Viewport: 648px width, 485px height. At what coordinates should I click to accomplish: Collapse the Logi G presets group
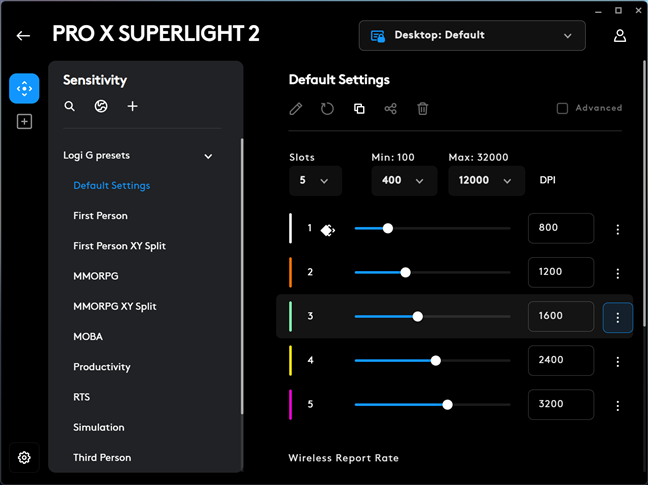[208, 156]
